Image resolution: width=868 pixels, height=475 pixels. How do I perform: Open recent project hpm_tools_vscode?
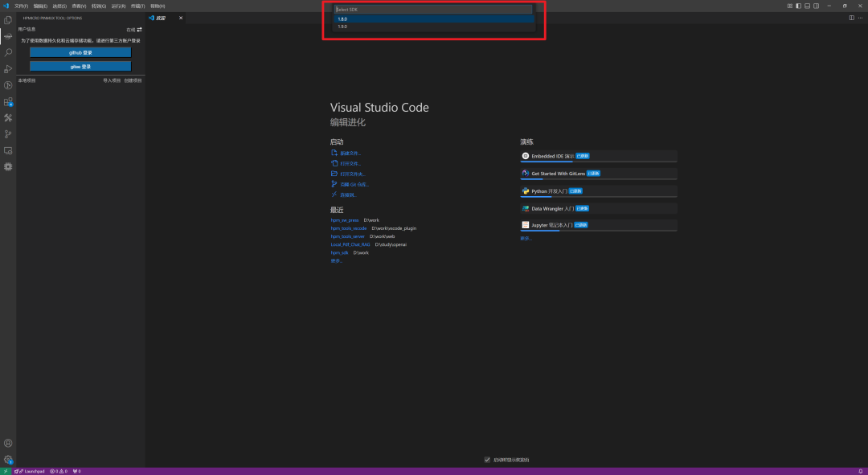(x=349, y=228)
